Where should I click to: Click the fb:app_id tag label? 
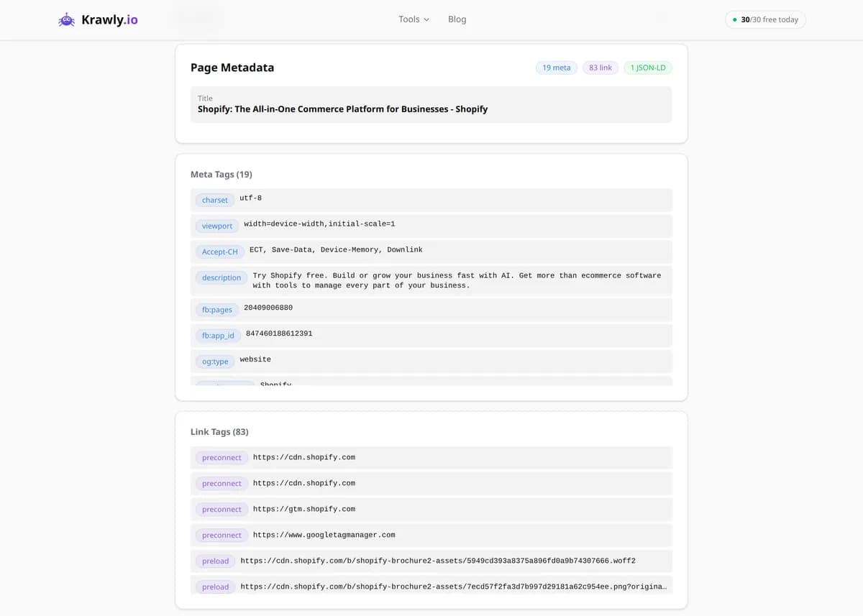pyautogui.click(x=218, y=336)
